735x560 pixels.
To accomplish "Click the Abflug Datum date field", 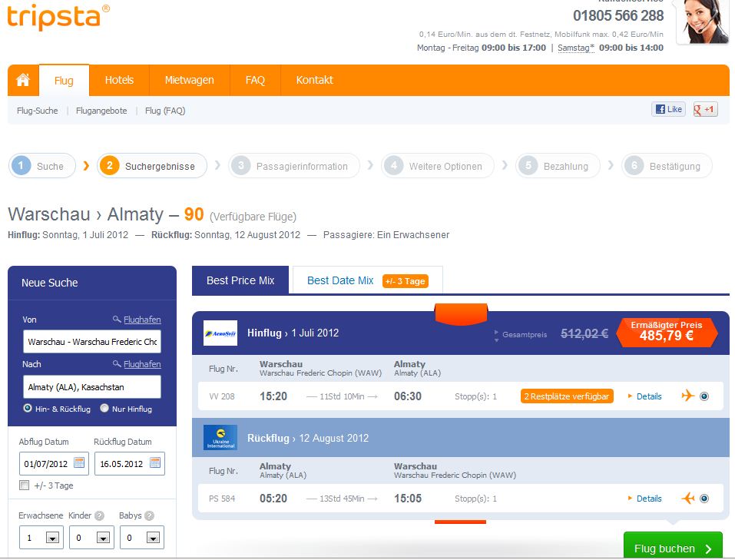I will click(x=54, y=463).
